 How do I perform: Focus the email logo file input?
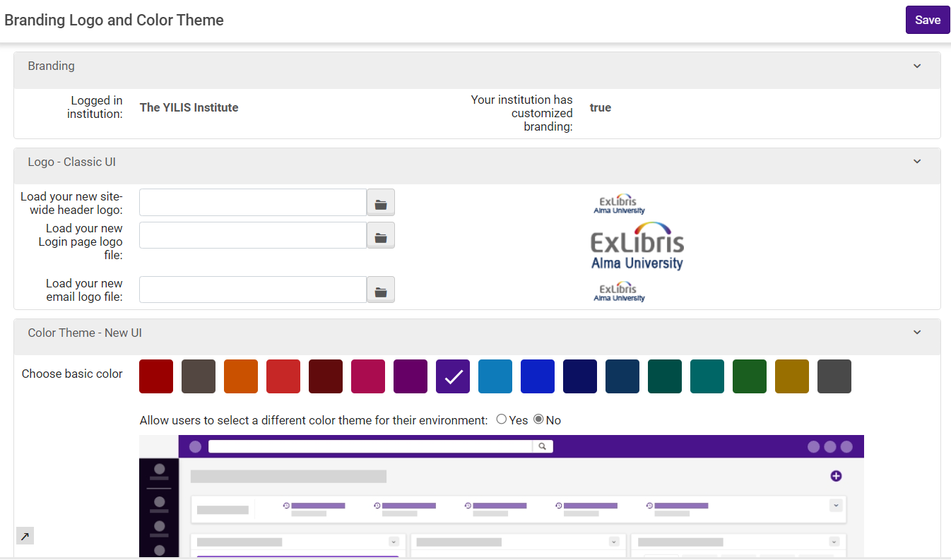click(x=253, y=290)
